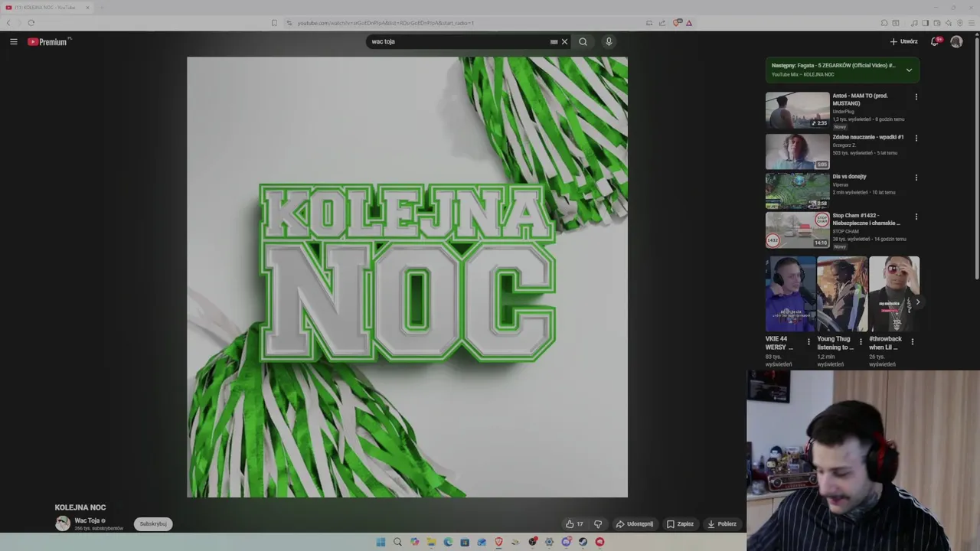Open YouTube notifications bell

pyautogui.click(x=935, y=41)
